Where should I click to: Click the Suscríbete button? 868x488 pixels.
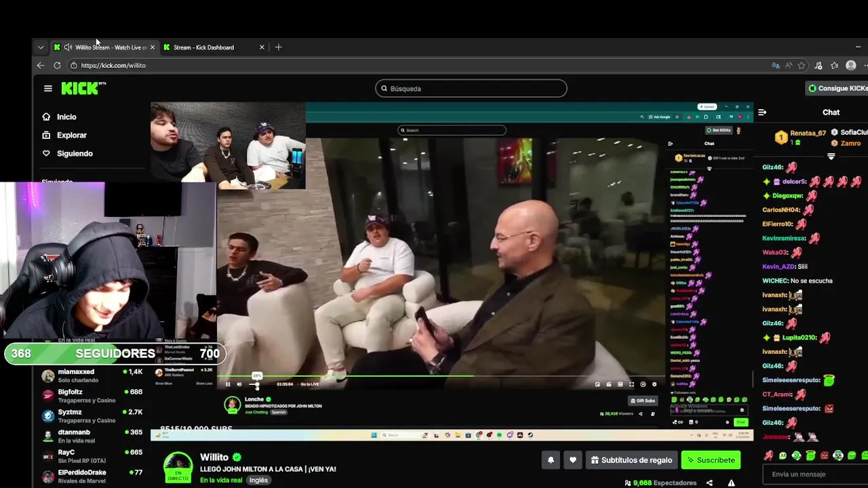711,460
